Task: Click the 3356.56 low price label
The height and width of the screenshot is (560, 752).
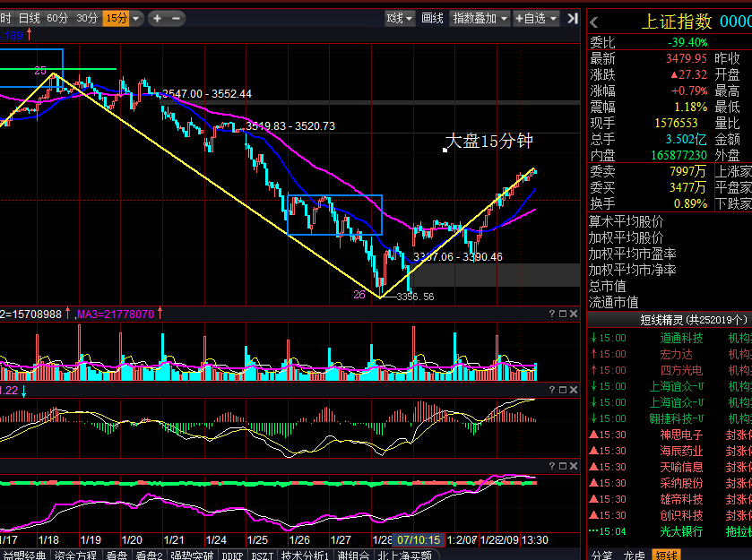Action: pos(415,297)
